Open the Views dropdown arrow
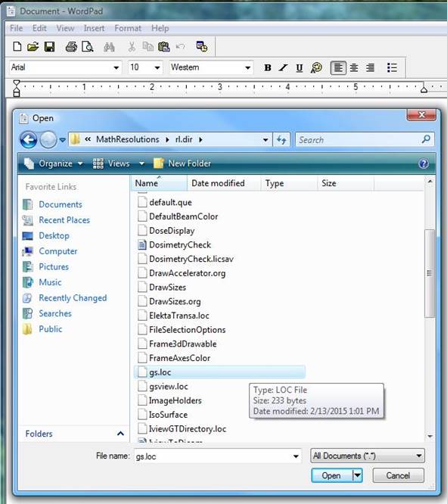Image resolution: width=447 pixels, height=504 pixels. (141, 163)
